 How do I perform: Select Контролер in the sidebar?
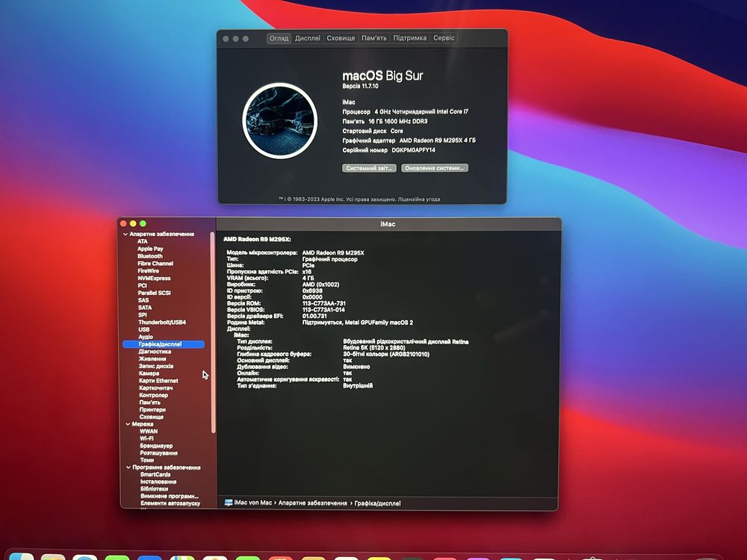click(x=153, y=395)
